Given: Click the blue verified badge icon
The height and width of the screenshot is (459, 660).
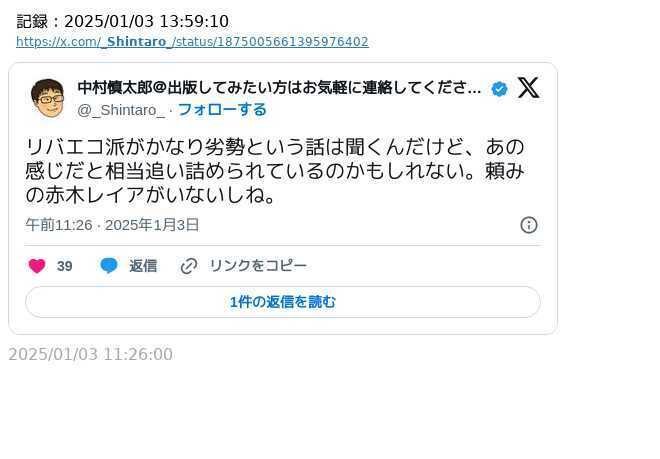Looking at the screenshot, I should (x=499, y=89).
